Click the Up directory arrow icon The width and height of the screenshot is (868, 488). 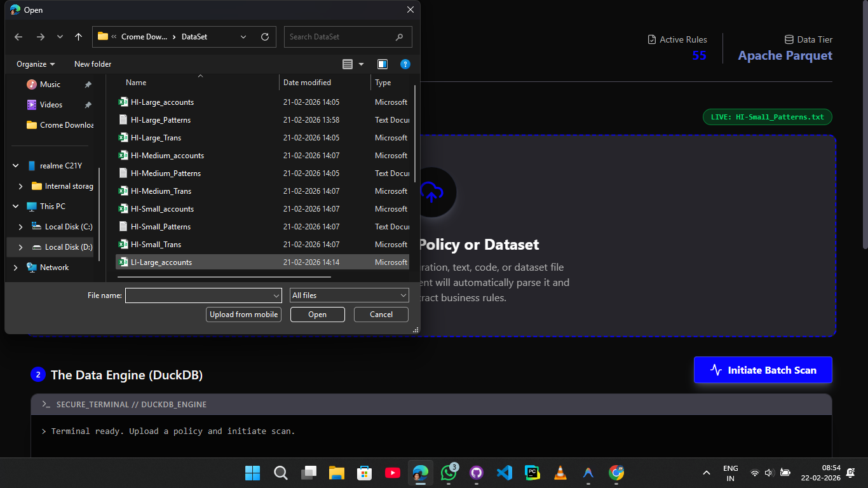point(78,37)
